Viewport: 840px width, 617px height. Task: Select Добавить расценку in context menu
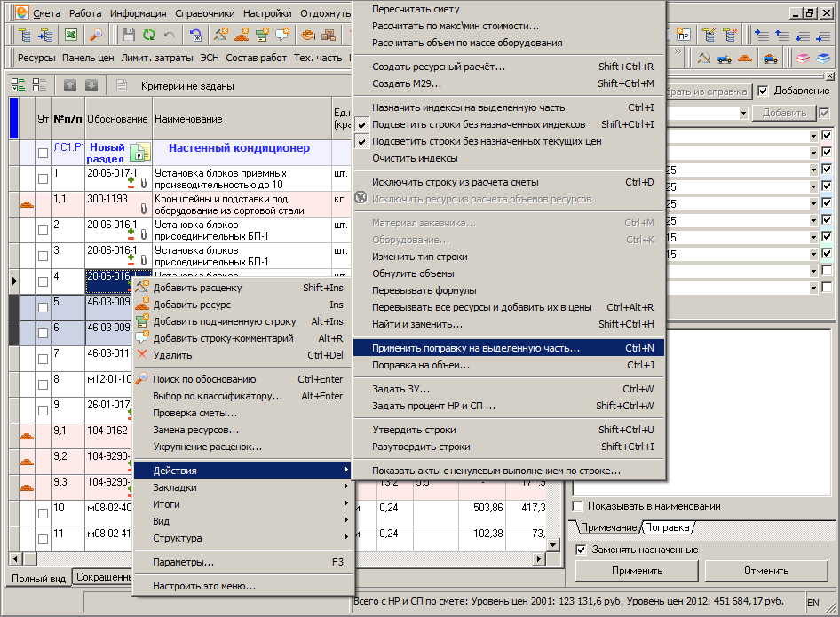243,288
